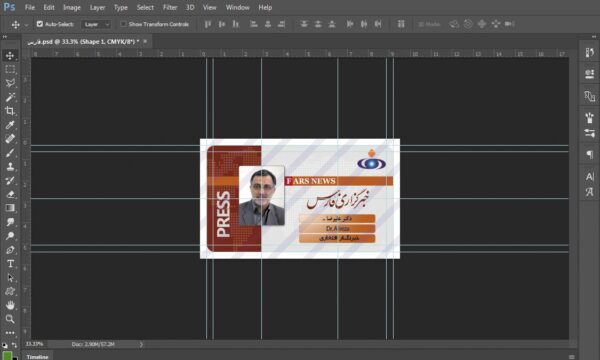Viewport: 600px width, 360px height.
Task: Select the Hand tool
Action: (x=10, y=305)
